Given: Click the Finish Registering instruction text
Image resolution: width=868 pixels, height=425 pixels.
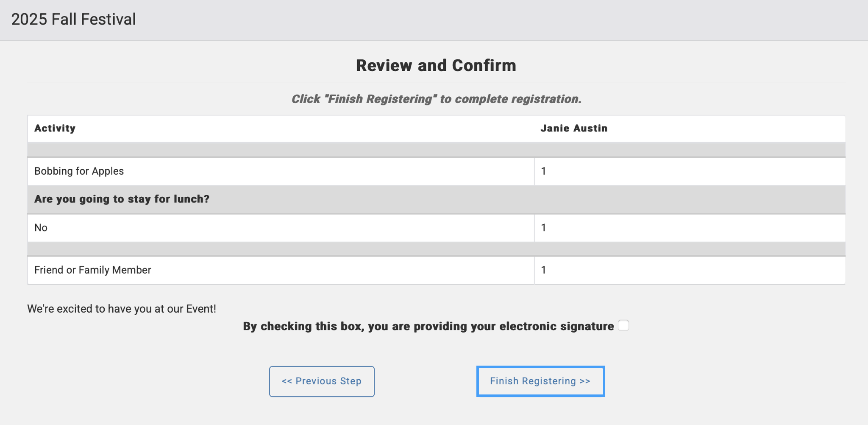Looking at the screenshot, I should 436,99.
